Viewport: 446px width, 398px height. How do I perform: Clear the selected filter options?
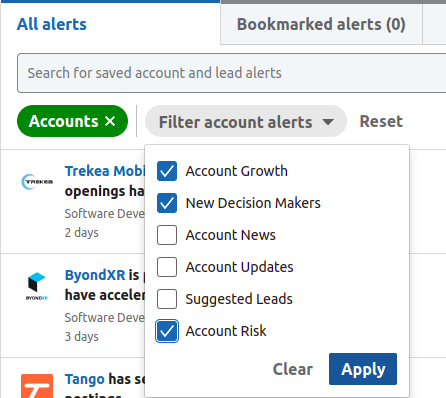[x=293, y=369]
